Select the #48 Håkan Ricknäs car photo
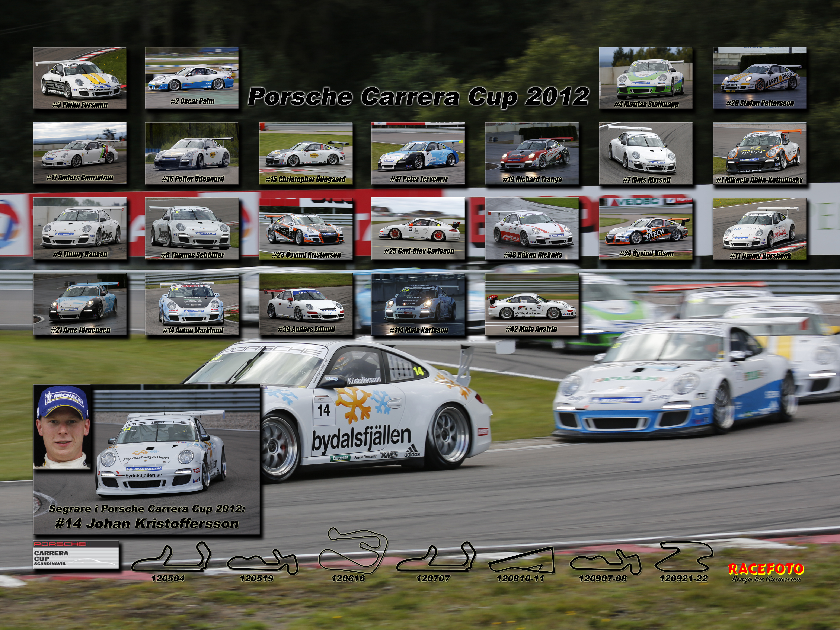The image size is (840, 630). 532,229
